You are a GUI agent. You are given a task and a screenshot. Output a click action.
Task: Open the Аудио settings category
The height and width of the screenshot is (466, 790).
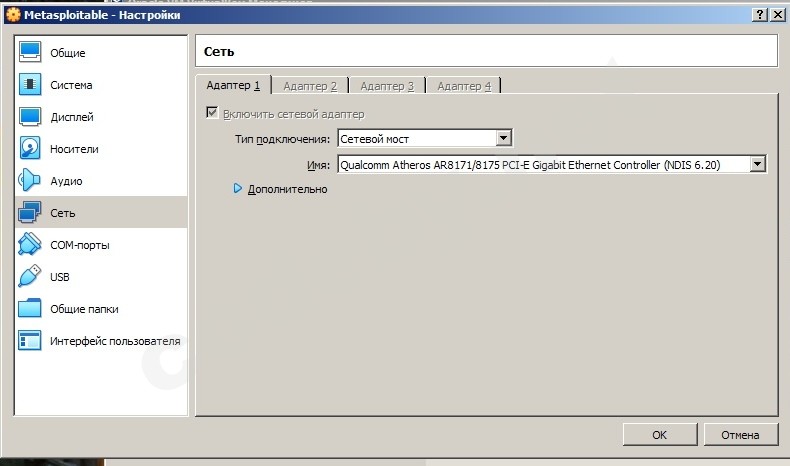click(x=101, y=181)
